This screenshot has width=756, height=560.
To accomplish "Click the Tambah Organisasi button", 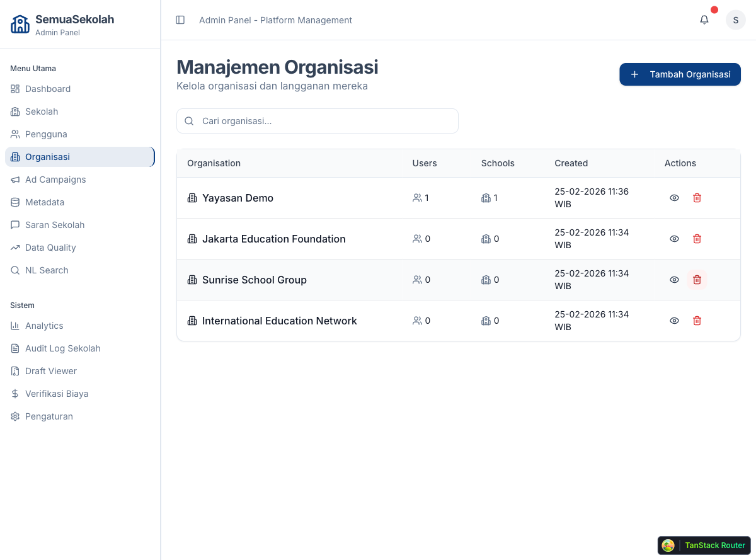I will (x=680, y=74).
